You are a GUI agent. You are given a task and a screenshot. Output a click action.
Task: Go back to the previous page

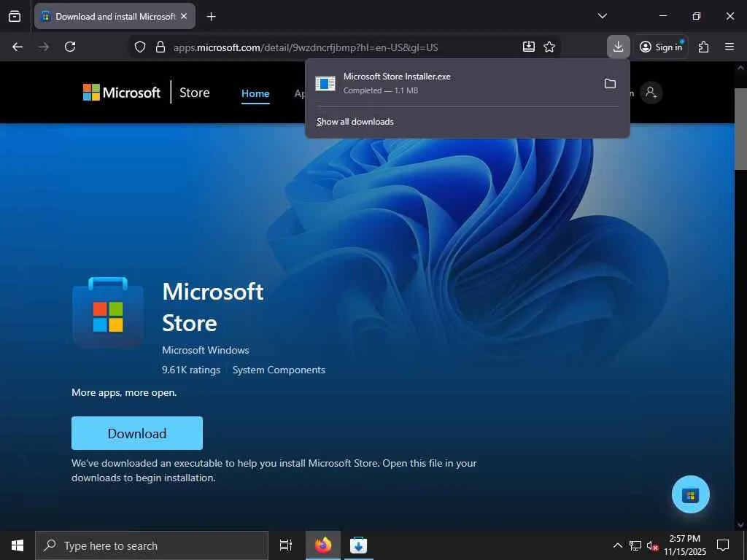(x=18, y=47)
